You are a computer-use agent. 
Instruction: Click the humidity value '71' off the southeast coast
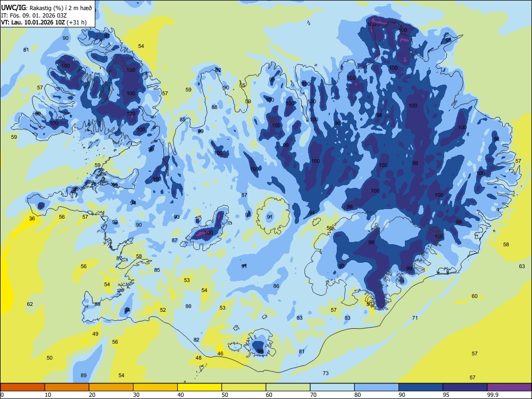tap(415, 318)
